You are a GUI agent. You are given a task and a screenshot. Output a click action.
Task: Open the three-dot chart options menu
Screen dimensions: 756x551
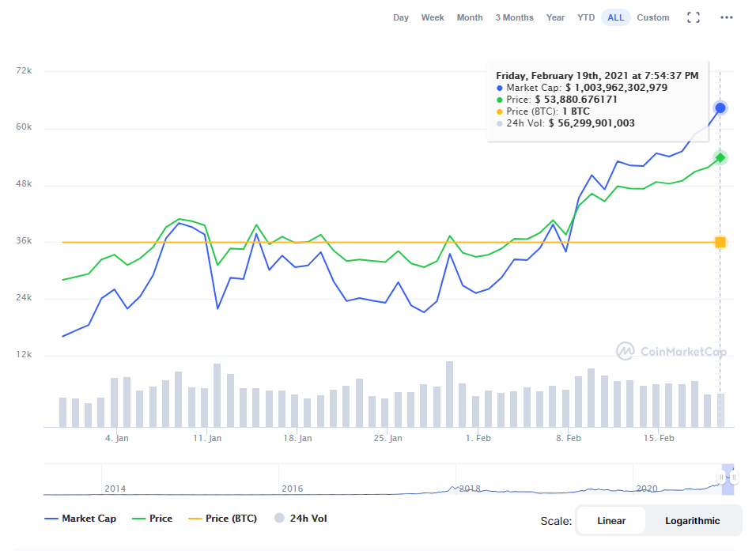point(726,17)
